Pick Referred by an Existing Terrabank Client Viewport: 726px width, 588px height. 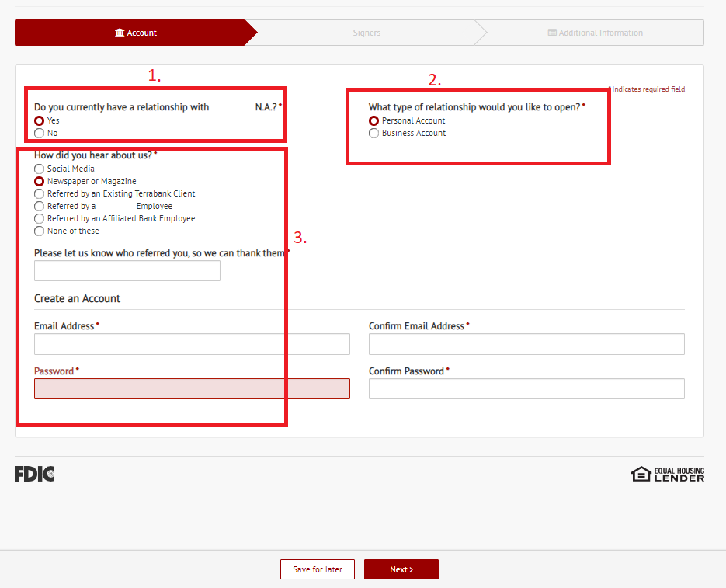[x=39, y=194]
